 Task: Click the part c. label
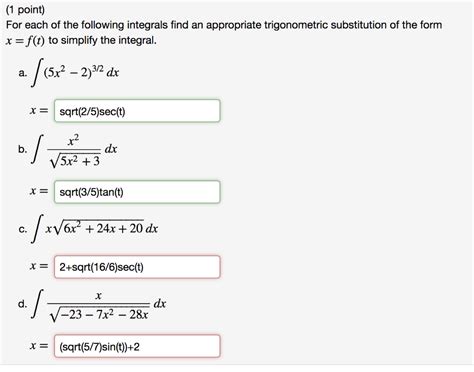click(22, 229)
